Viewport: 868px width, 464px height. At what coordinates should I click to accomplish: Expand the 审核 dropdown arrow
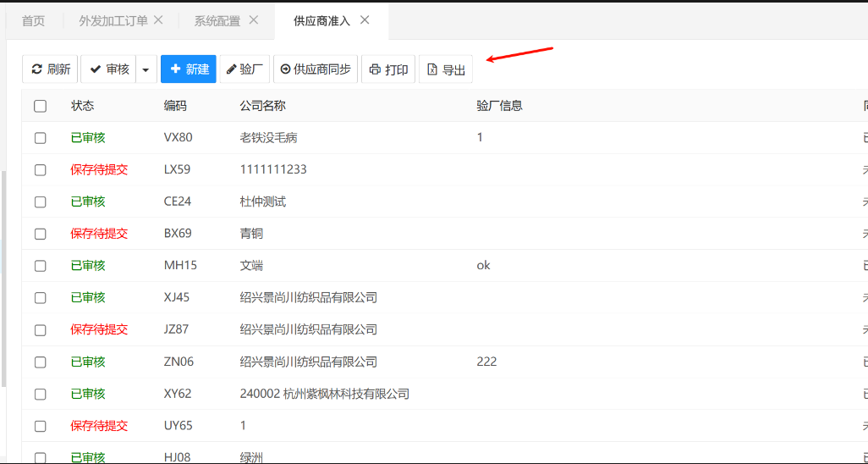coord(146,69)
